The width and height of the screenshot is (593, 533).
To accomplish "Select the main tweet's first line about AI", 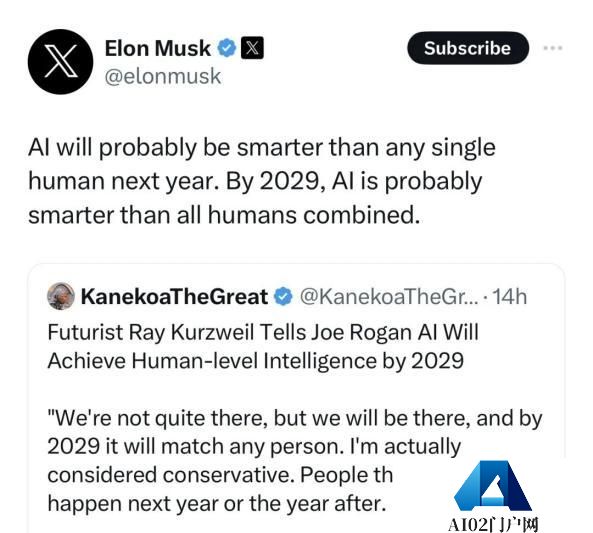I will (x=262, y=147).
